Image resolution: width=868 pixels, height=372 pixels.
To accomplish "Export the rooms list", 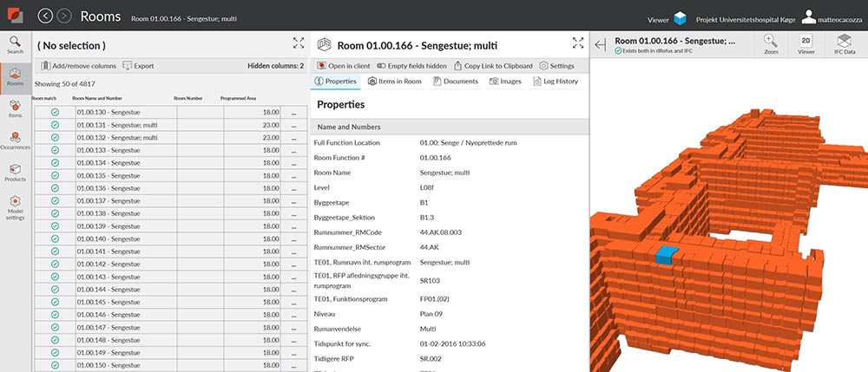I will [138, 66].
